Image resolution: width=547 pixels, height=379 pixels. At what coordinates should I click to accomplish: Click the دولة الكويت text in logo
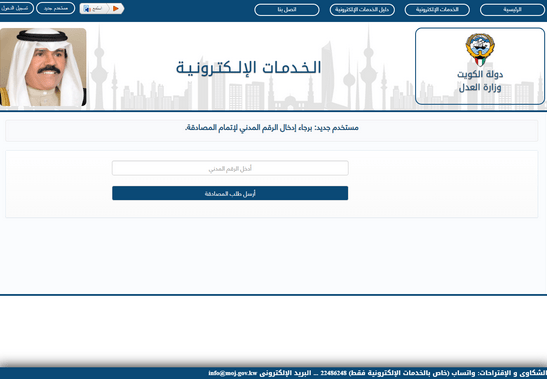(480, 74)
